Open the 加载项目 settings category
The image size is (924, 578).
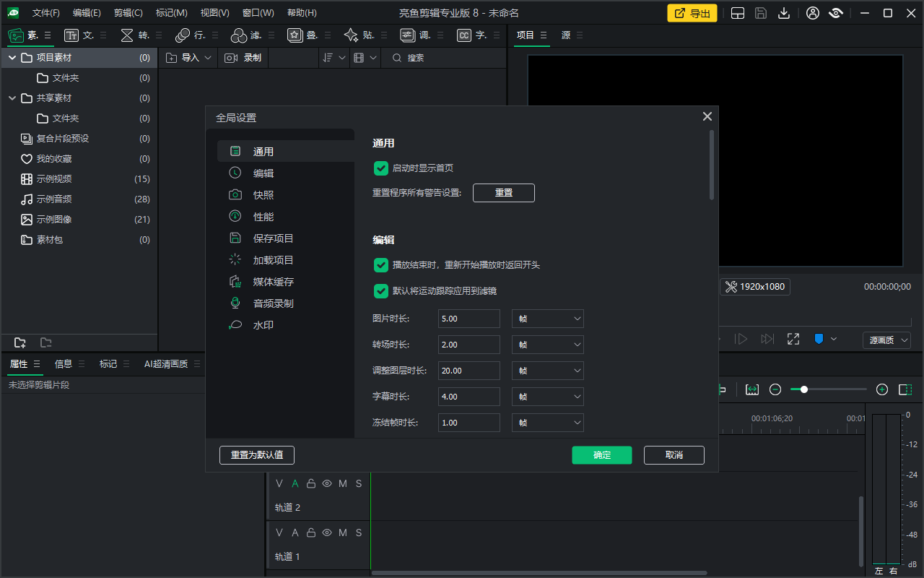285,260
